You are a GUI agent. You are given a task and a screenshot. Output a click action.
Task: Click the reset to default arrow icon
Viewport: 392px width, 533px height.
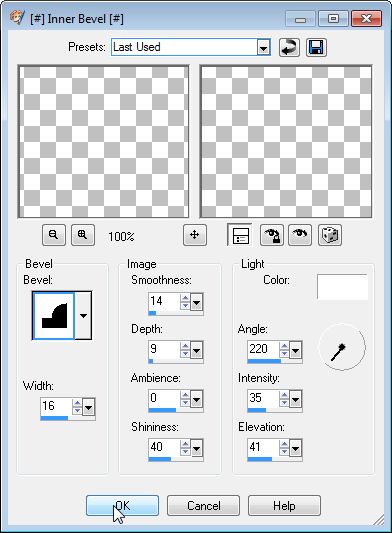(289, 47)
